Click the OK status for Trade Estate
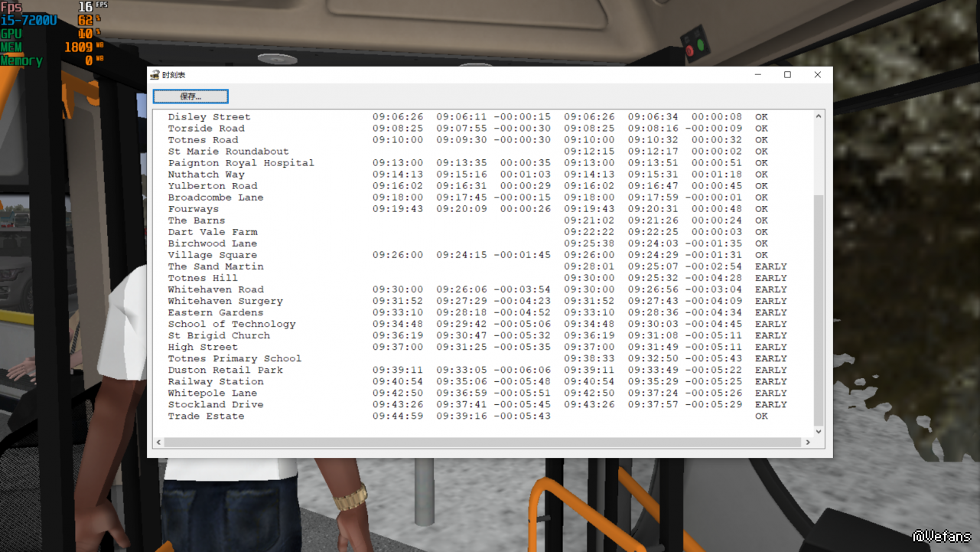Viewport: 980px width, 552px height. 761,416
